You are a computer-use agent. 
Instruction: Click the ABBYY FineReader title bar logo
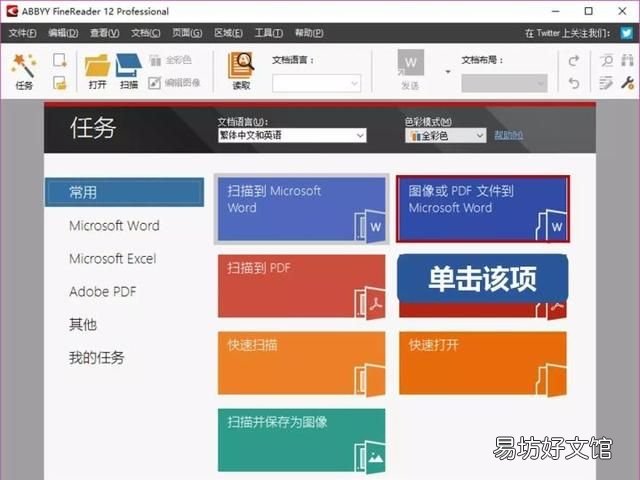(x=12, y=11)
